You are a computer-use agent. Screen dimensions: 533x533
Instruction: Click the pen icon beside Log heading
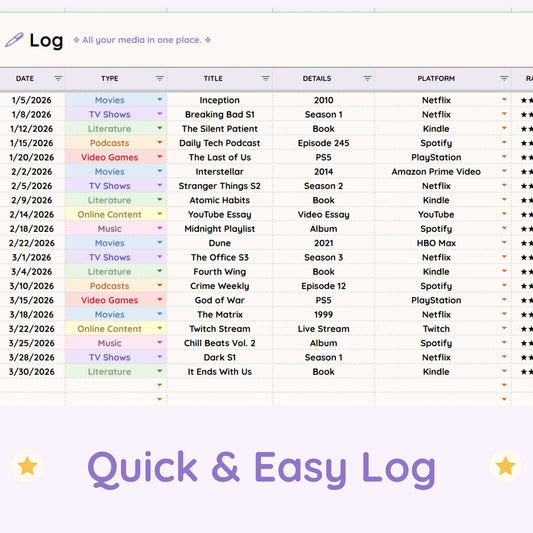point(14,40)
